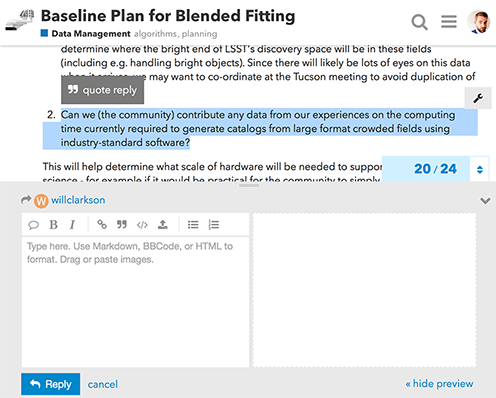Click the cancel link

[x=103, y=384]
